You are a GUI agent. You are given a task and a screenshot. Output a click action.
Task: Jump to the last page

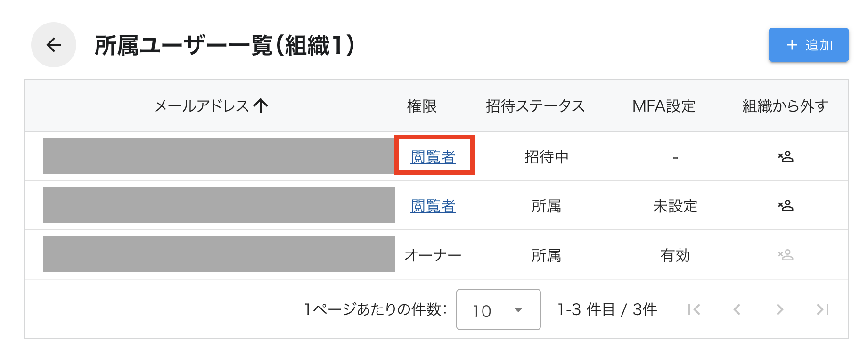click(822, 309)
